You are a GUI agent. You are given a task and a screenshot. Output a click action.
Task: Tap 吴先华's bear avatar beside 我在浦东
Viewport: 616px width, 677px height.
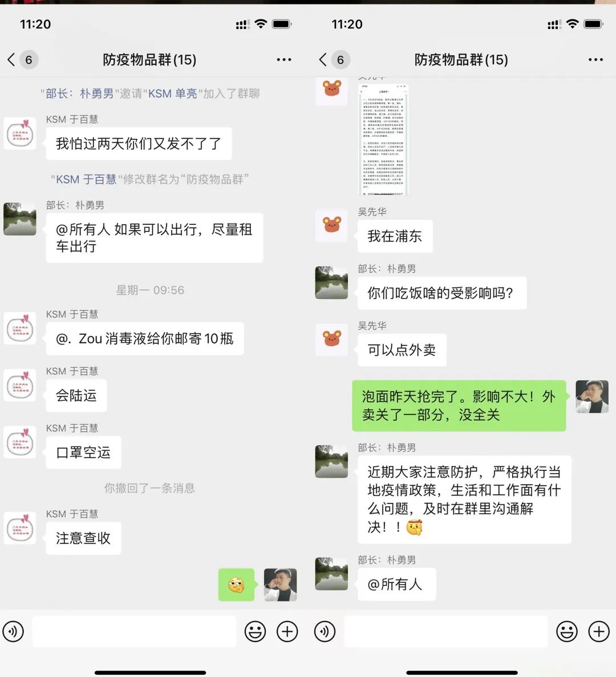coord(332,225)
